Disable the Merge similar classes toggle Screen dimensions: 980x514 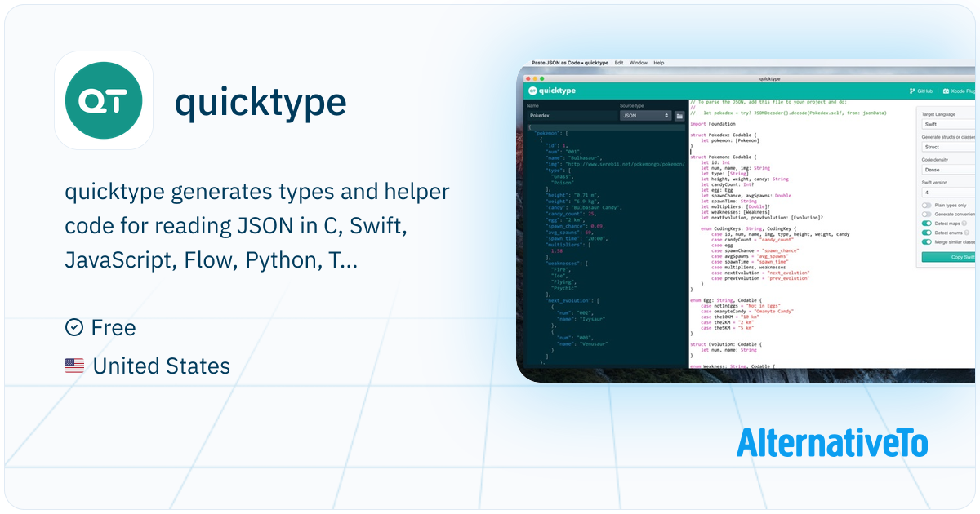[x=926, y=241]
